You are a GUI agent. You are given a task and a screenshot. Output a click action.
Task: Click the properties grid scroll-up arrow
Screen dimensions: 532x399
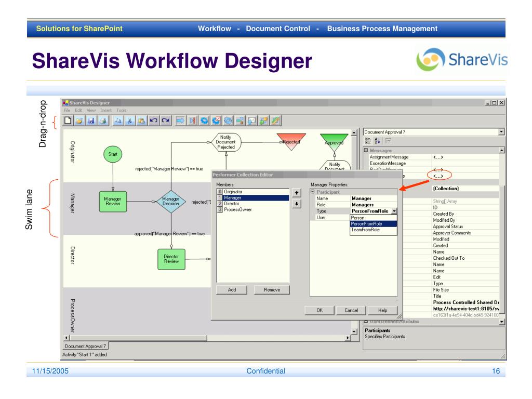[x=502, y=150]
